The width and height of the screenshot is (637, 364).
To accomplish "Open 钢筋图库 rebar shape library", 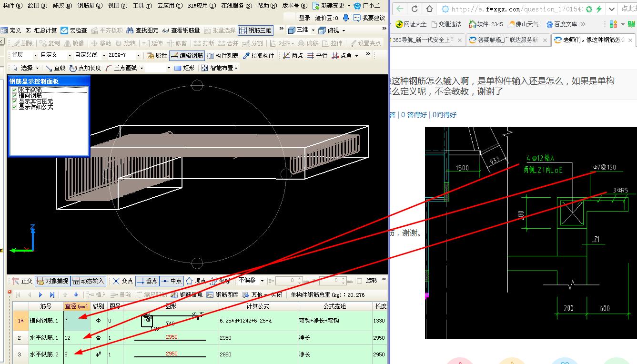I will tap(222, 295).
